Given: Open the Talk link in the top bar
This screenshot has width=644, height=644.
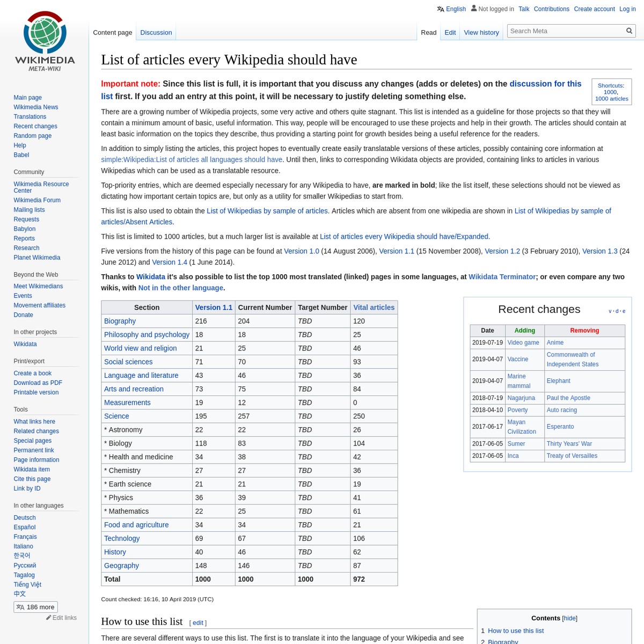Looking at the screenshot, I should coord(524,9).
